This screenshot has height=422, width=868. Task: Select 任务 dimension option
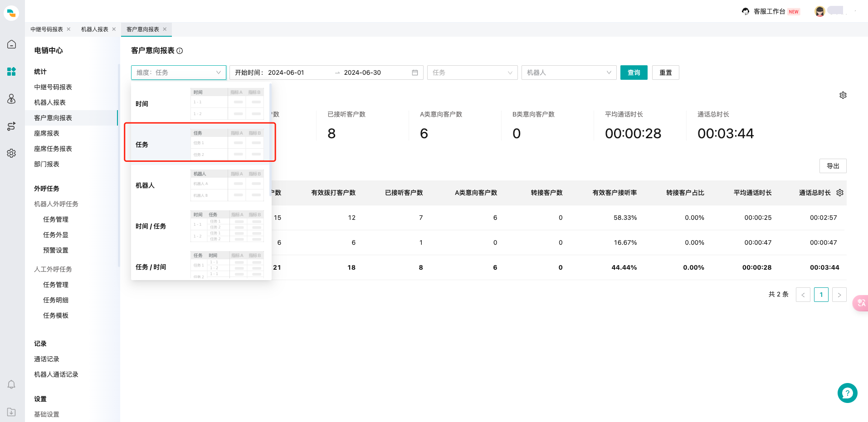click(x=200, y=145)
